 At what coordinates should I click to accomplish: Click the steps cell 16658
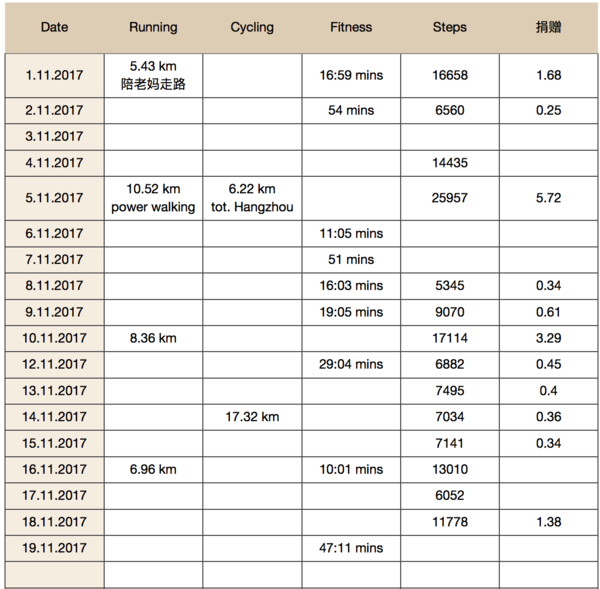[450, 75]
